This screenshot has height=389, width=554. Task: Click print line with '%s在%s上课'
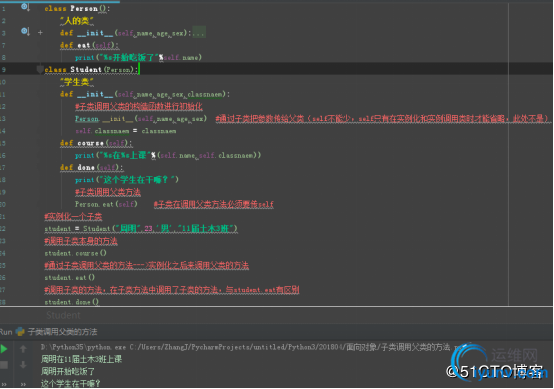168,155
